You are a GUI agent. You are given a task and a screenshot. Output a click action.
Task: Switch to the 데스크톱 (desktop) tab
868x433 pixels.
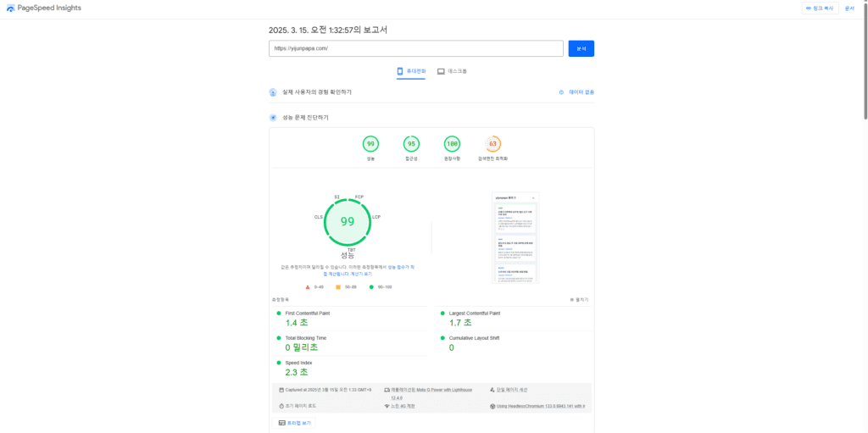(452, 71)
